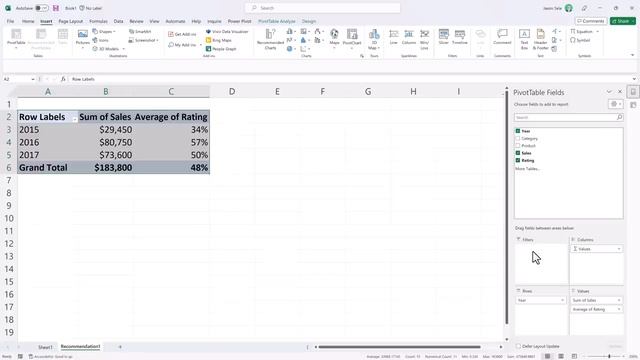The image size is (640, 360).
Task: Open Header & Footer
Action: point(540,39)
